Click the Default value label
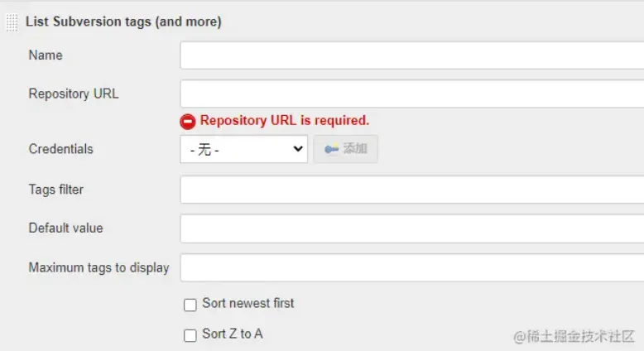 pos(65,228)
